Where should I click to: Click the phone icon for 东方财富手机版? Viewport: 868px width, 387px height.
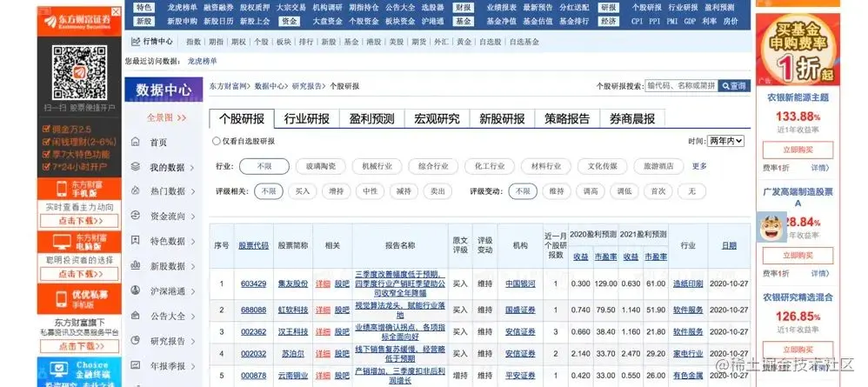(x=61, y=189)
